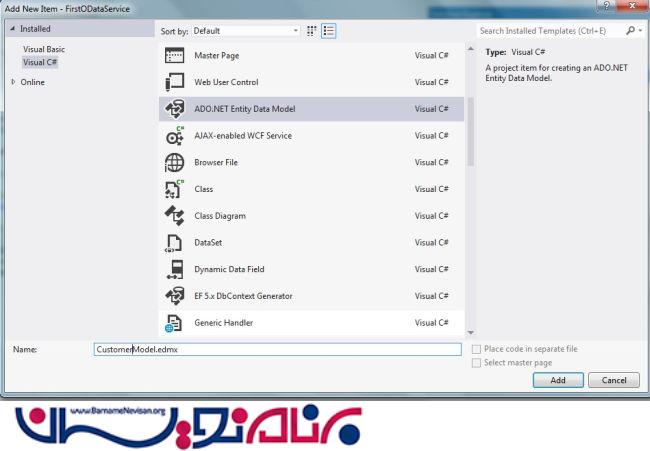This screenshot has width=650, height=451.
Task: Select the ADO.NET Entity Data Model icon
Action: 174,109
